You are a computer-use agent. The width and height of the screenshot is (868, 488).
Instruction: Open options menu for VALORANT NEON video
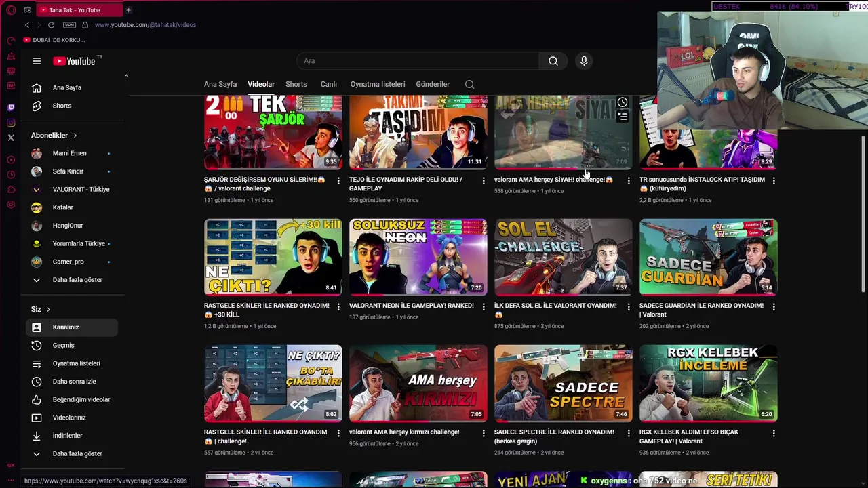tap(484, 306)
